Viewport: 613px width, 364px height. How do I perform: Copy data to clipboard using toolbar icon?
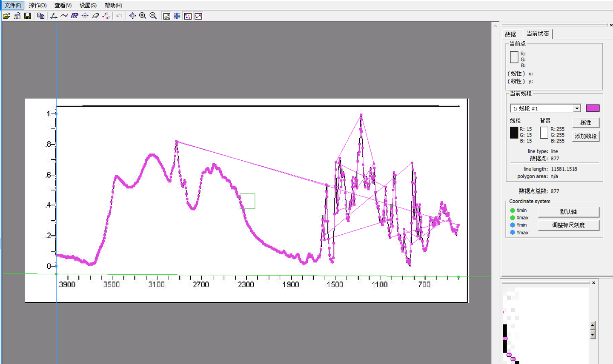click(41, 16)
